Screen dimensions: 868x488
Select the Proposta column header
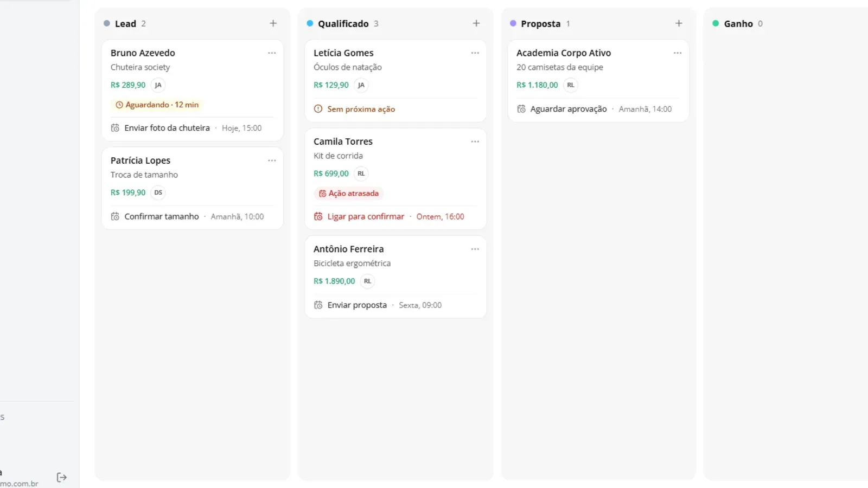pyautogui.click(x=540, y=24)
